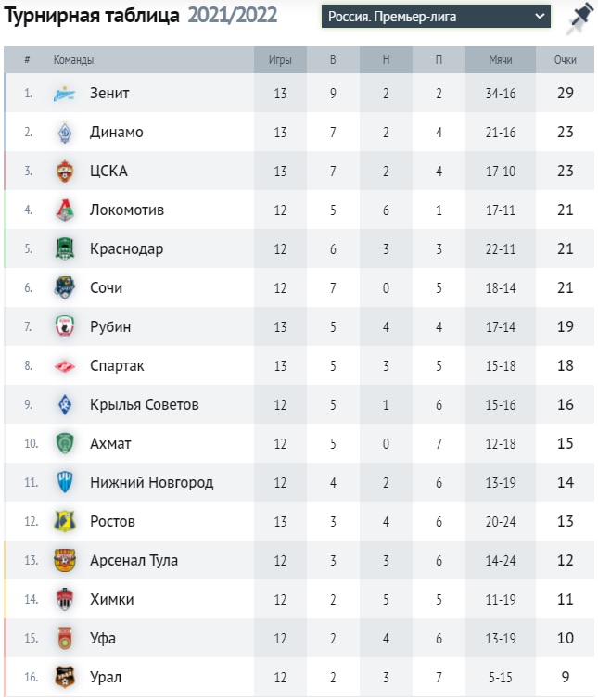The height and width of the screenshot is (700, 598).
Task: Click the ЦСКА club emblem
Action: 64,172
